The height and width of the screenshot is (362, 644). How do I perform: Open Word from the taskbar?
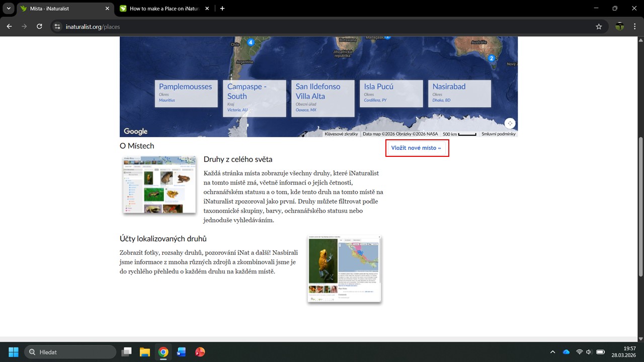pyautogui.click(x=181, y=352)
